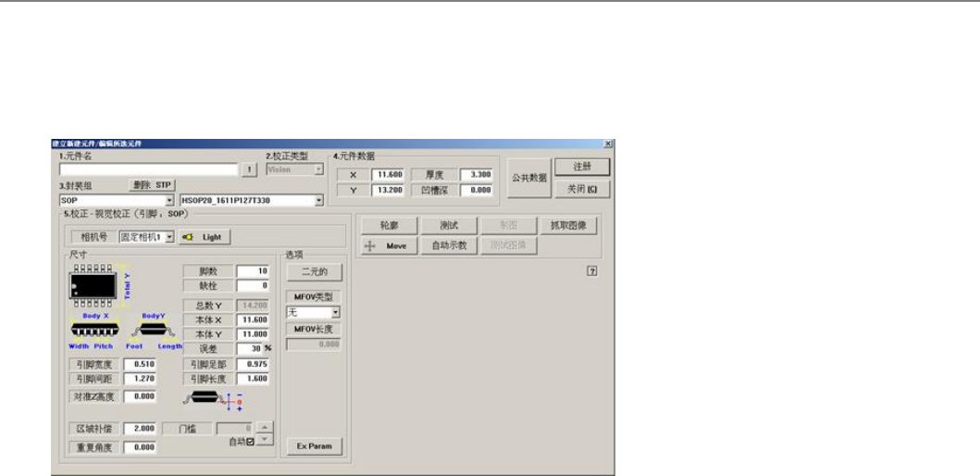Open the SOP package group dropdown
980x476 pixels.
[169, 201]
